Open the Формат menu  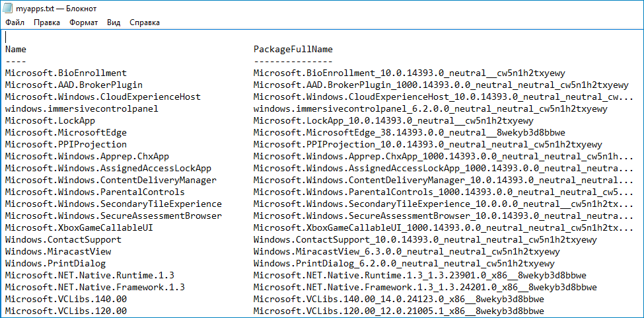tap(83, 22)
